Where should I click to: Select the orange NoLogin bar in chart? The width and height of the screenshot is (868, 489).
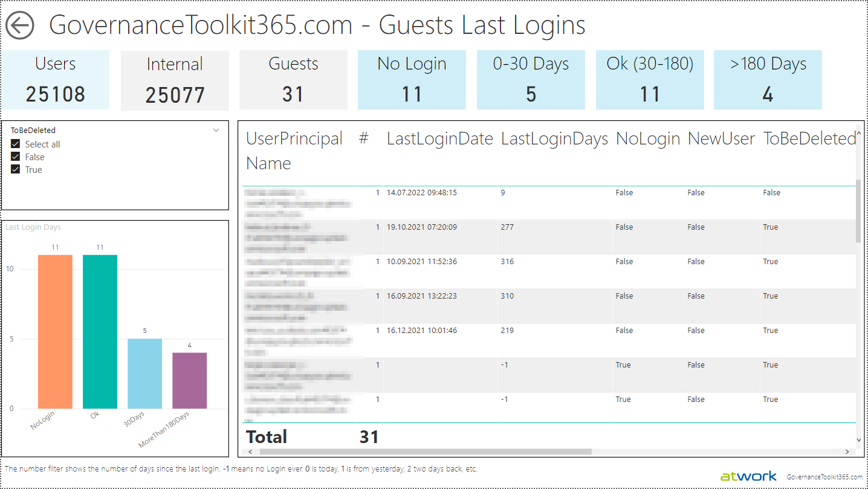pyautogui.click(x=55, y=332)
